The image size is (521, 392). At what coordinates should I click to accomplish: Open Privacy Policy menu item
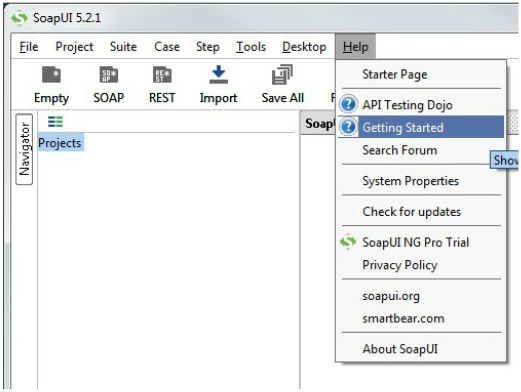[x=421, y=265]
